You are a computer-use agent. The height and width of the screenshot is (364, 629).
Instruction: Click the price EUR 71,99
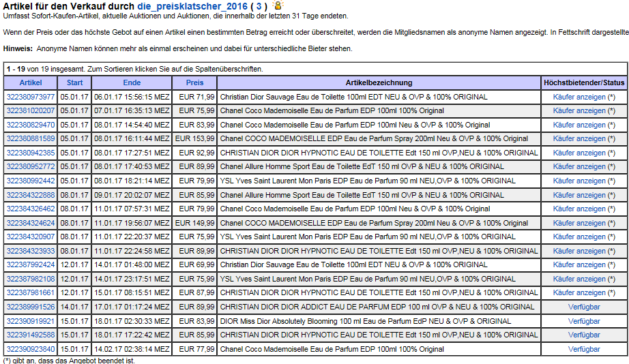(196, 97)
